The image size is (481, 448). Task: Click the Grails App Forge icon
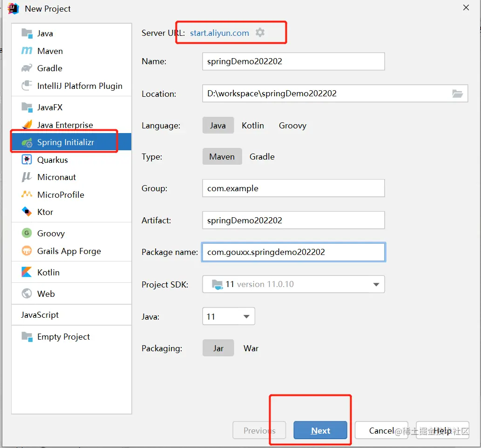point(27,251)
